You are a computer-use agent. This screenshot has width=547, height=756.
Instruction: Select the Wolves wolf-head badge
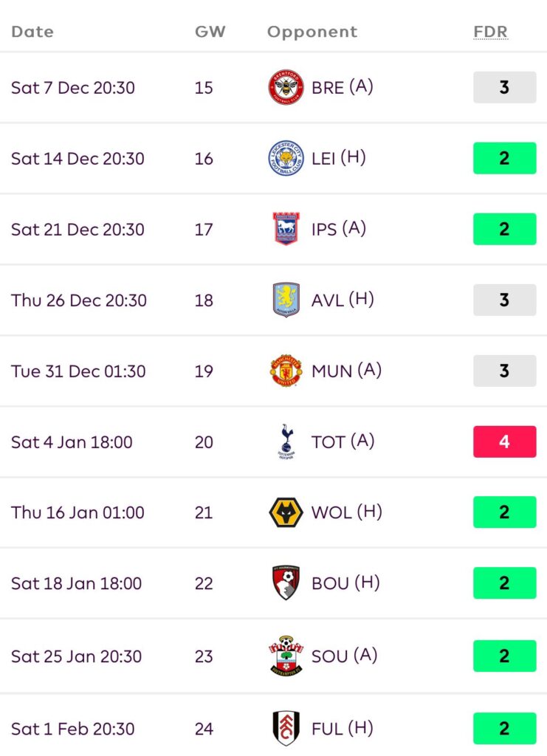click(286, 512)
